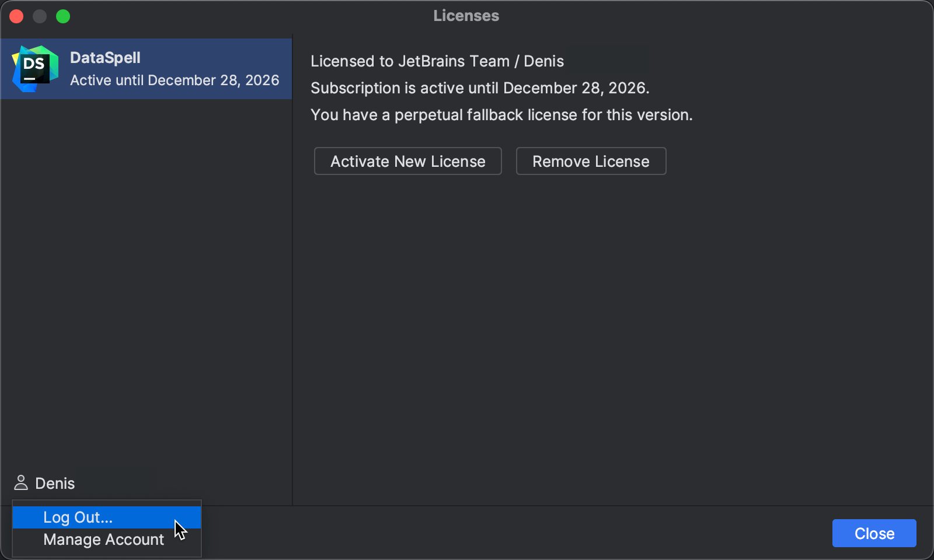Open the account menu via the user icon
934x560 pixels.
click(x=21, y=483)
